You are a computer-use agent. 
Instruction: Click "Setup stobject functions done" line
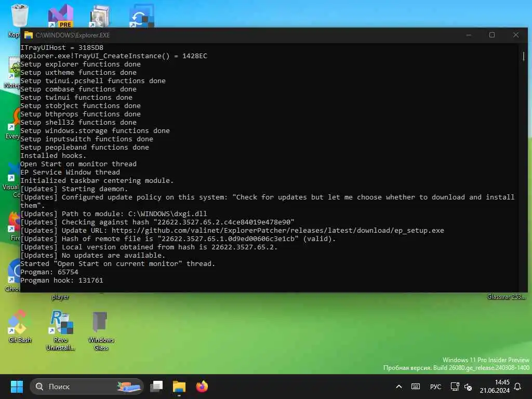point(81,105)
